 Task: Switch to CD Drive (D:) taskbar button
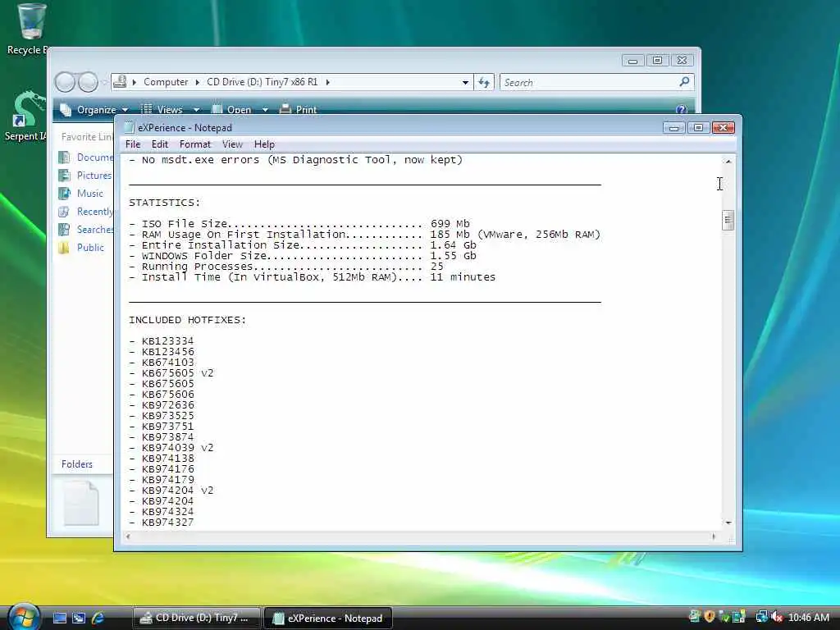coord(196,618)
